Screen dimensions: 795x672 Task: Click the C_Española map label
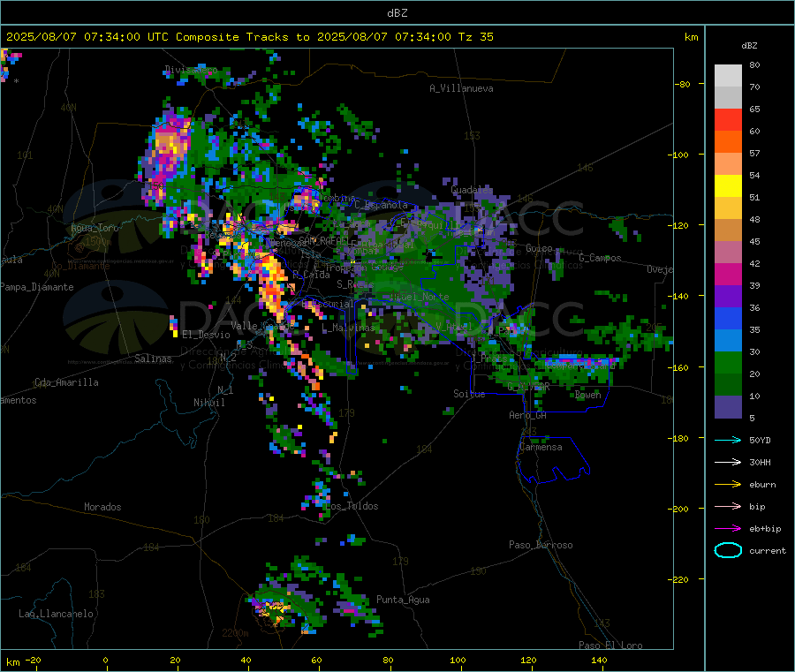pyautogui.click(x=381, y=205)
